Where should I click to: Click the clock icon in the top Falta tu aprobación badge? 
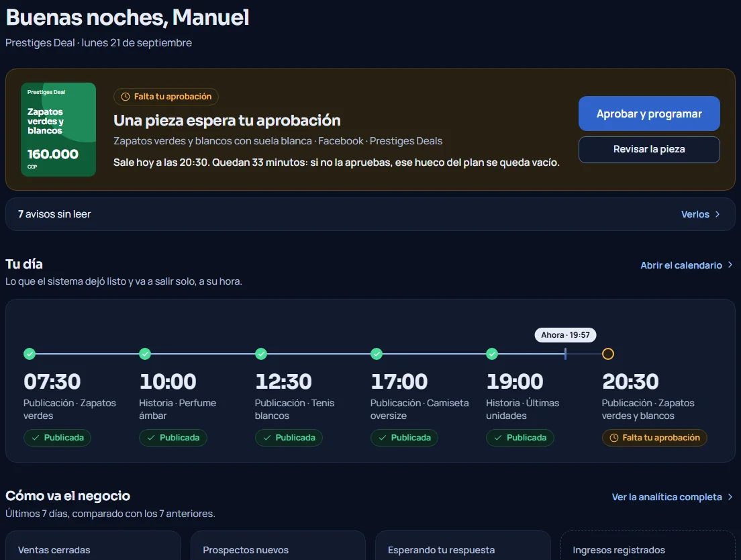pos(126,97)
